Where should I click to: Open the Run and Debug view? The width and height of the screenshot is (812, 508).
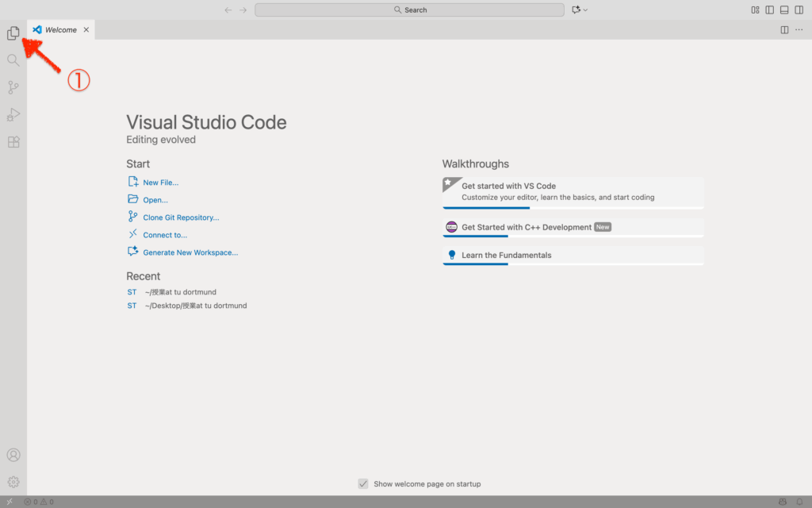pyautogui.click(x=13, y=115)
